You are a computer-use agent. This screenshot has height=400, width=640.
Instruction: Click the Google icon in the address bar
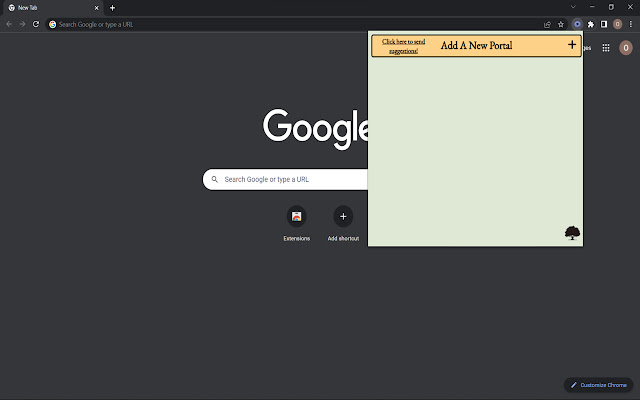pyautogui.click(x=53, y=24)
